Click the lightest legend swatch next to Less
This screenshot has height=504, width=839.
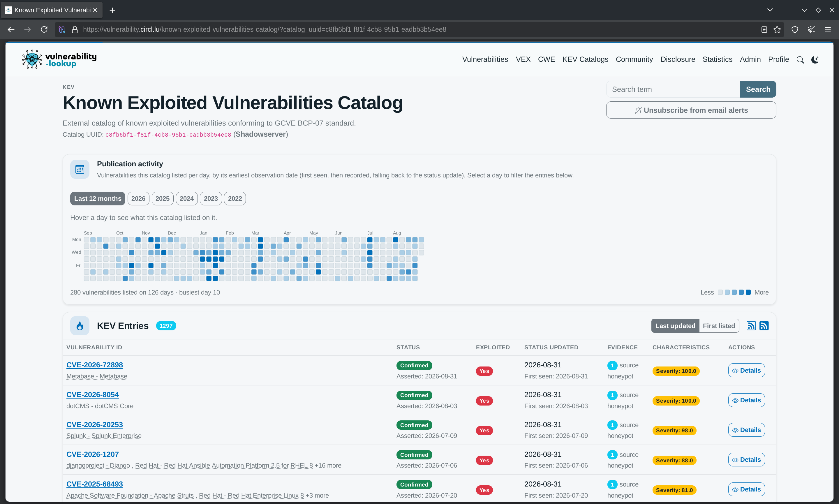[720, 292]
